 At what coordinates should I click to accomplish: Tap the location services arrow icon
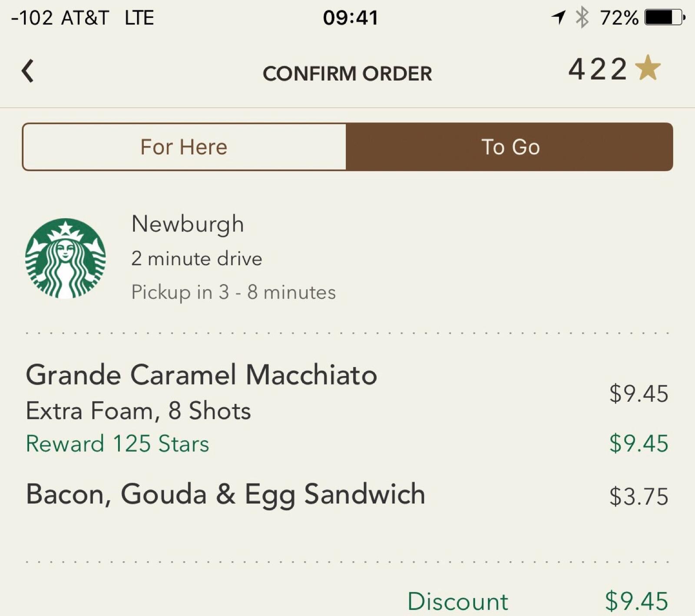[x=558, y=18]
